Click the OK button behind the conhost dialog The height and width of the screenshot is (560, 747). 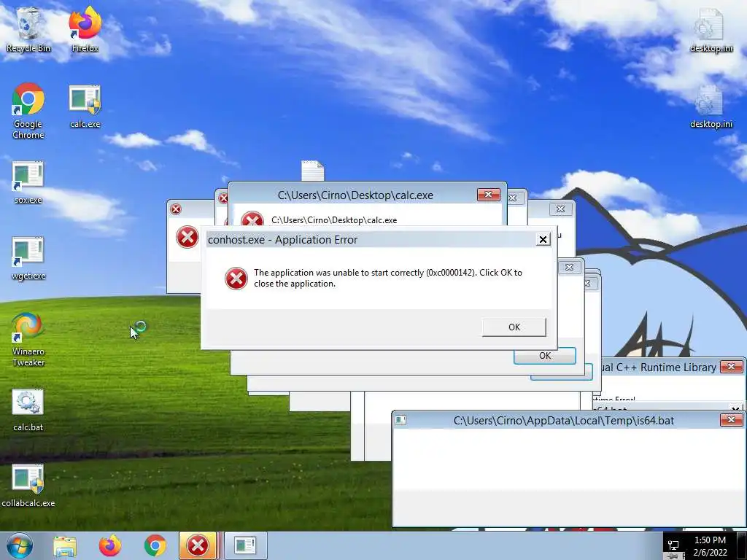[544, 356]
